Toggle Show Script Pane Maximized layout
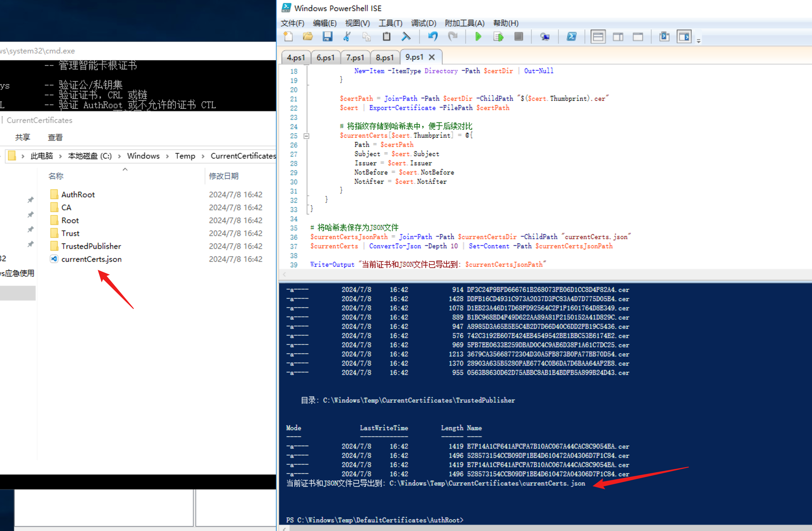812x531 pixels. (638, 37)
